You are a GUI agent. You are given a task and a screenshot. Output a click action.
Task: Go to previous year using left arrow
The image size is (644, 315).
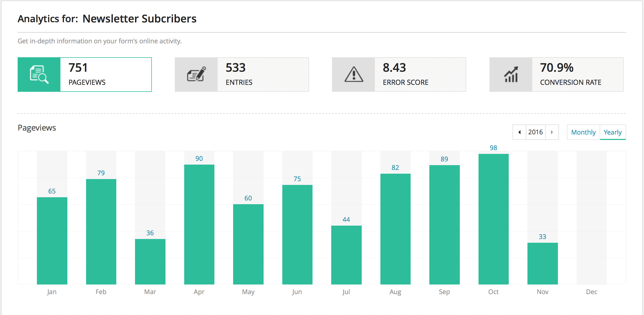point(519,132)
